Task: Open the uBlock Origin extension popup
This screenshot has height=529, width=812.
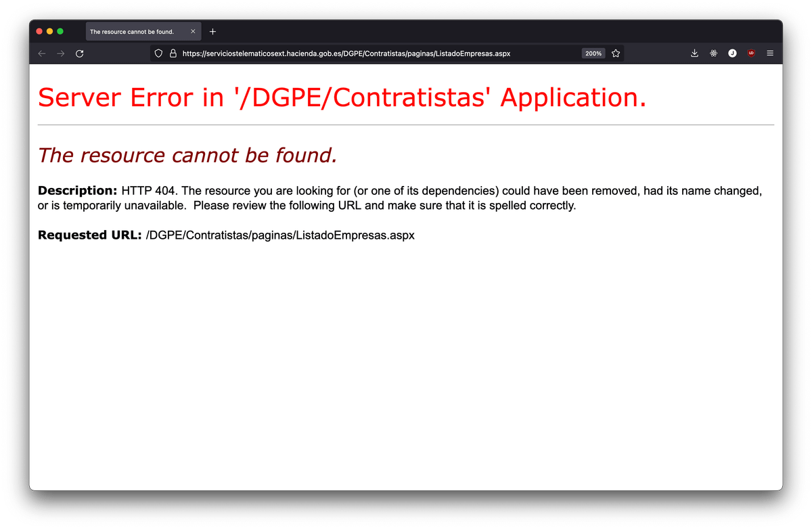Action: pos(751,53)
